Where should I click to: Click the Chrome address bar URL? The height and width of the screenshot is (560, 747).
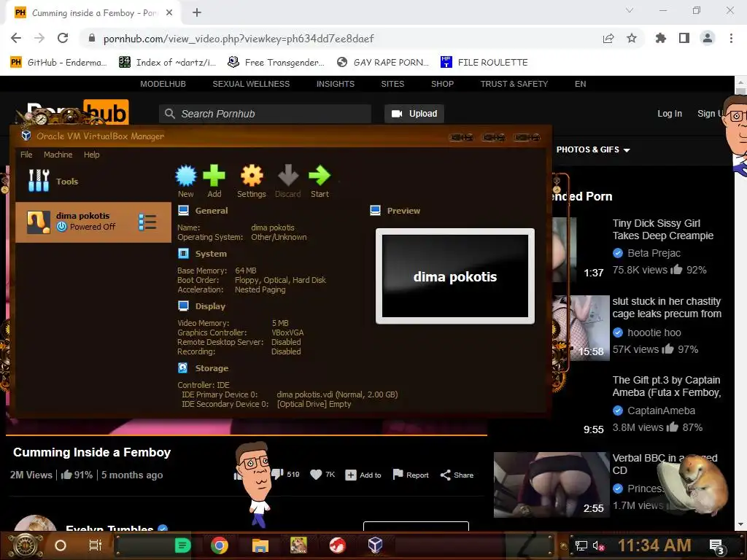(239, 39)
